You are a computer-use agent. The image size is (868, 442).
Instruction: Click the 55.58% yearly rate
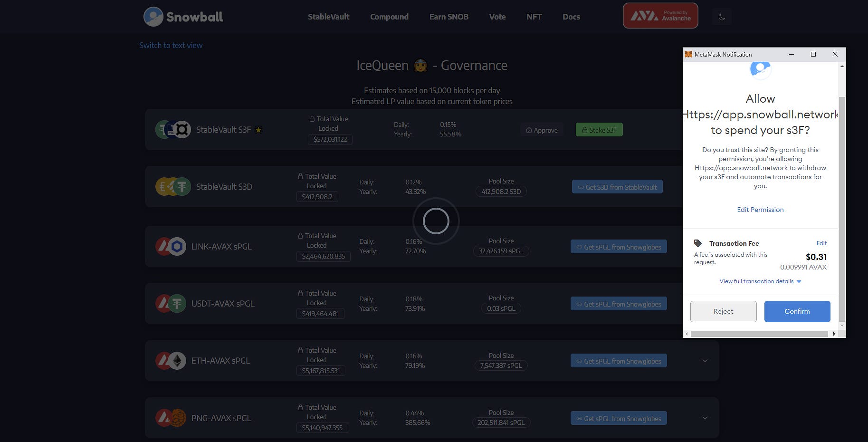pos(451,134)
